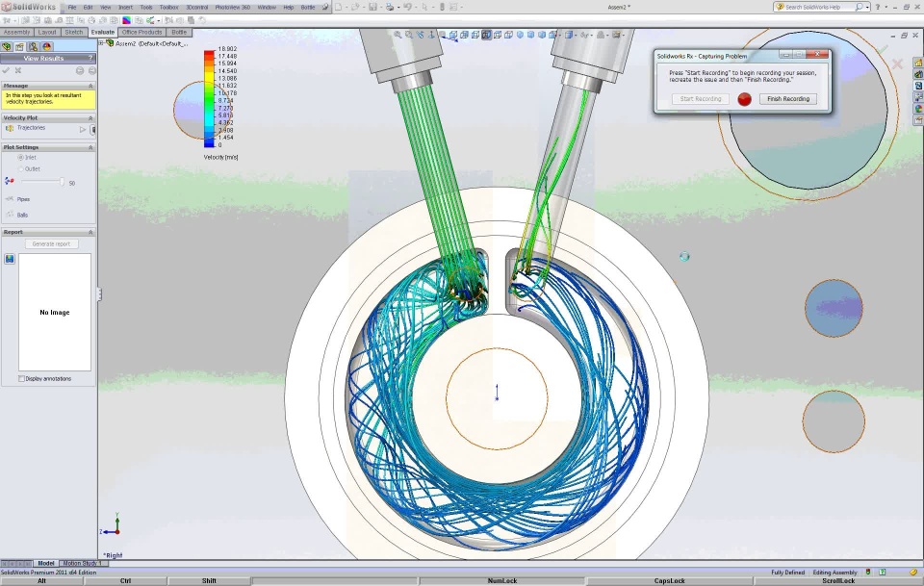924x586 pixels.
Task: Open the PhotoView 360 menu
Action: click(x=232, y=8)
